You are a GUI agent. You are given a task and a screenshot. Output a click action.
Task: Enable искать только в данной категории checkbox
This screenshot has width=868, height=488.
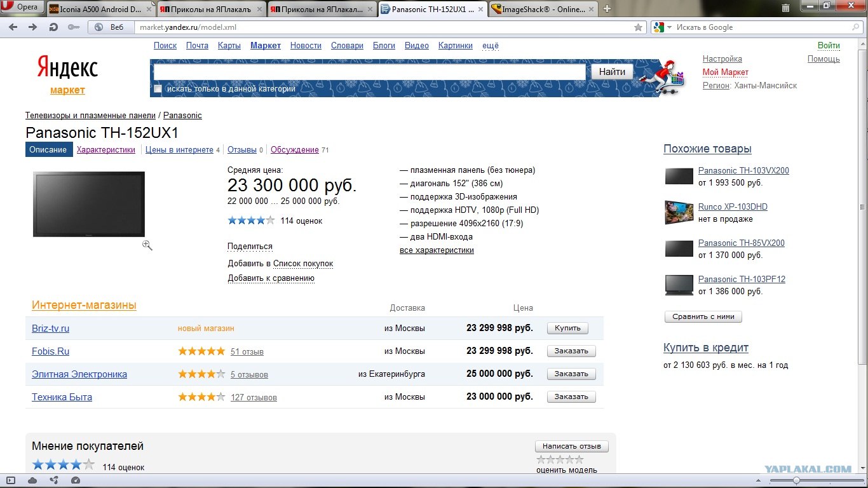pyautogui.click(x=158, y=89)
